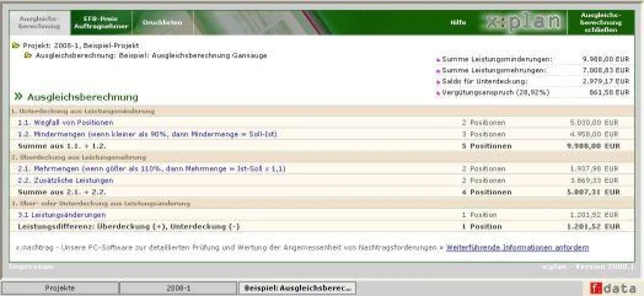Click Ausgleichsberechnung schließen button
644x296 pixels.
click(x=601, y=23)
